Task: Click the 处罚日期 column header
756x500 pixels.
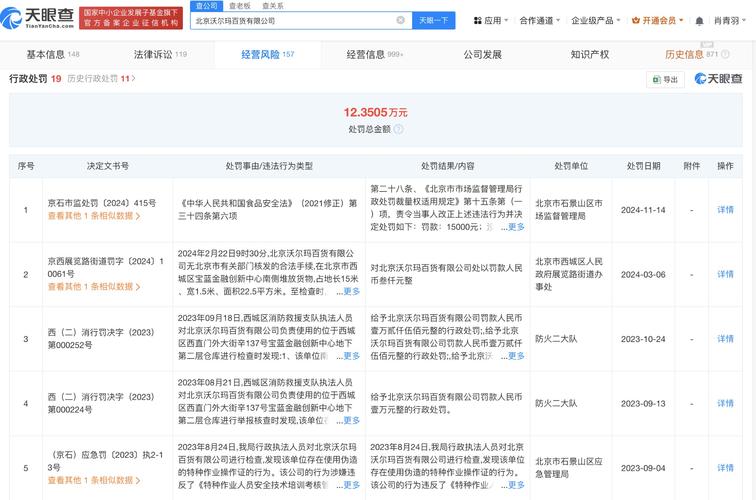Action: click(x=643, y=166)
